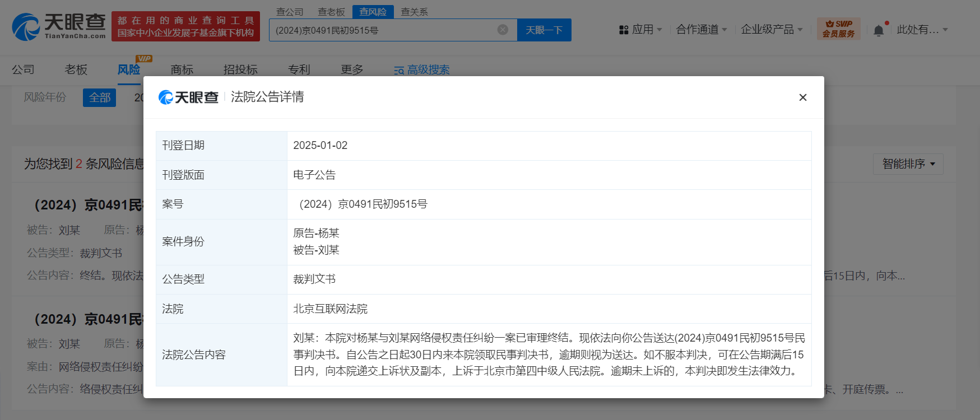Screen dimensions: 980x420
Task: Open 高级搜索 advanced search
Action: click(421, 69)
